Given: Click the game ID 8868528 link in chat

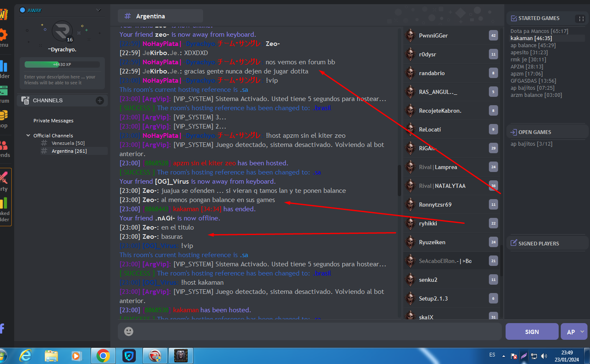Looking at the screenshot, I should coord(157,163).
